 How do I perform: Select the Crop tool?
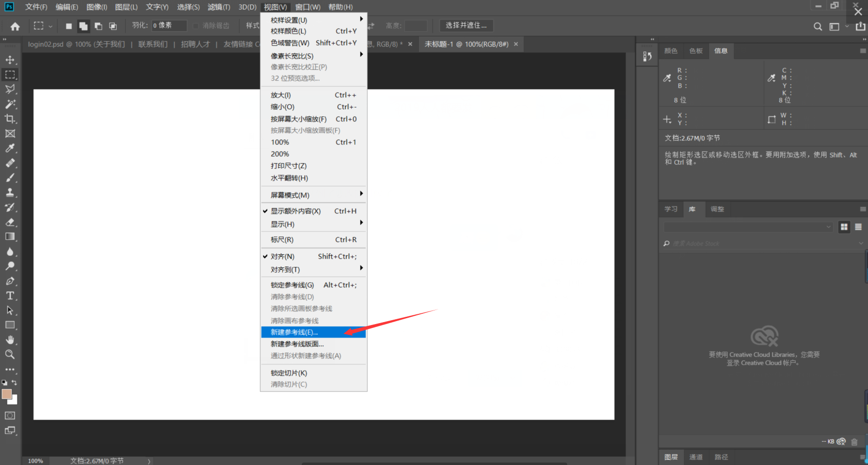pyautogui.click(x=10, y=119)
